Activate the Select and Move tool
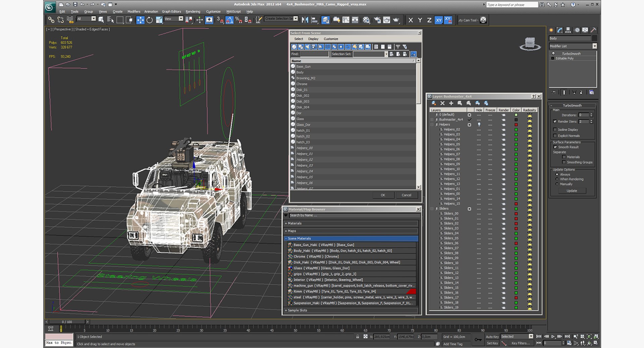The width and height of the screenshot is (644, 348). coord(140,20)
